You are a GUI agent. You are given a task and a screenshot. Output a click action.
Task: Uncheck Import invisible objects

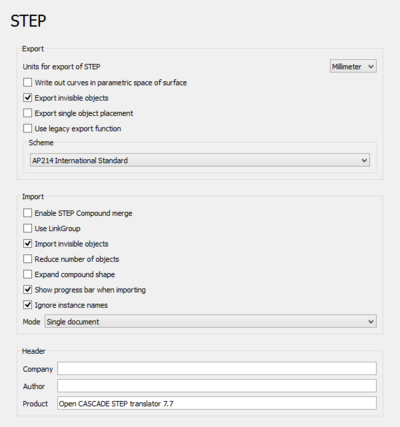[28, 244]
